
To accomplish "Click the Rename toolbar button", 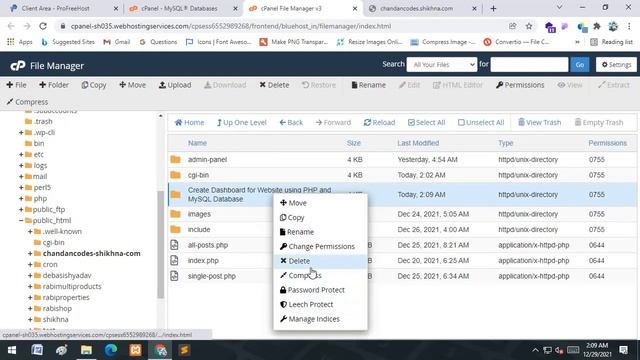I will (x=369, y=85).
